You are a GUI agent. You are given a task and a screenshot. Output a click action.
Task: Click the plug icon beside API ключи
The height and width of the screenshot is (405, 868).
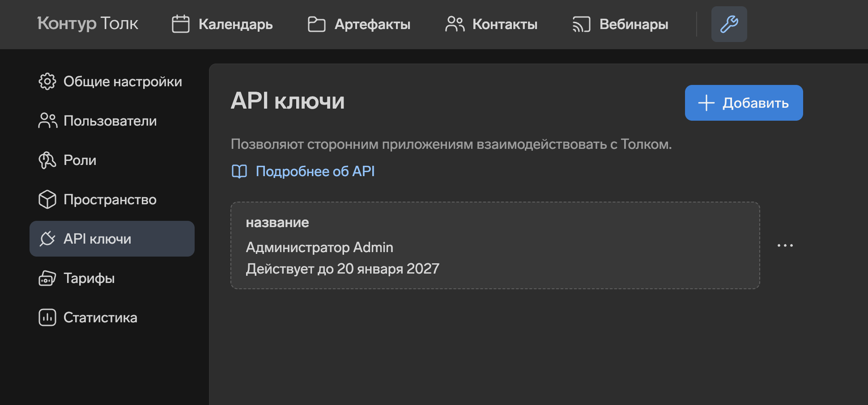click(x=47, y=239)
